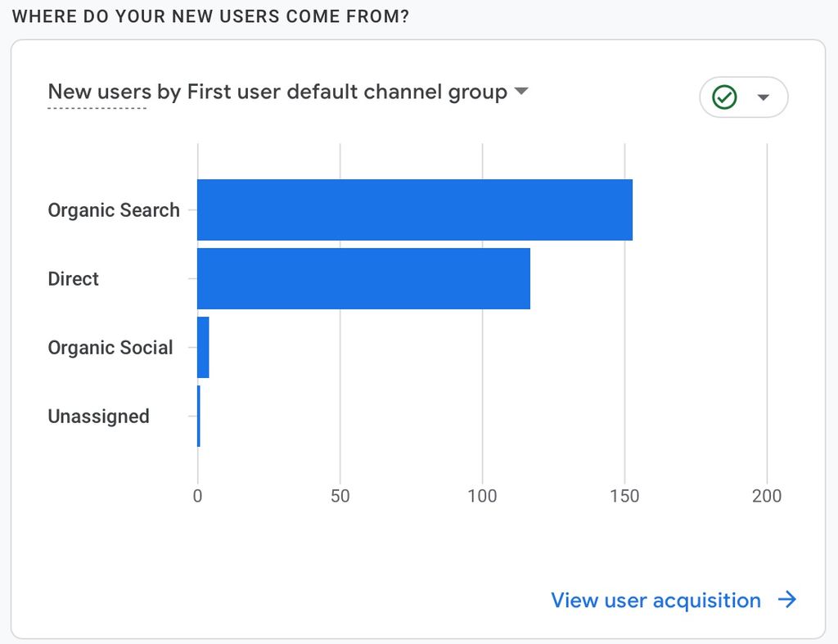Open the dropdown arrow beside the green checkmark

click(x=764, y=97)
